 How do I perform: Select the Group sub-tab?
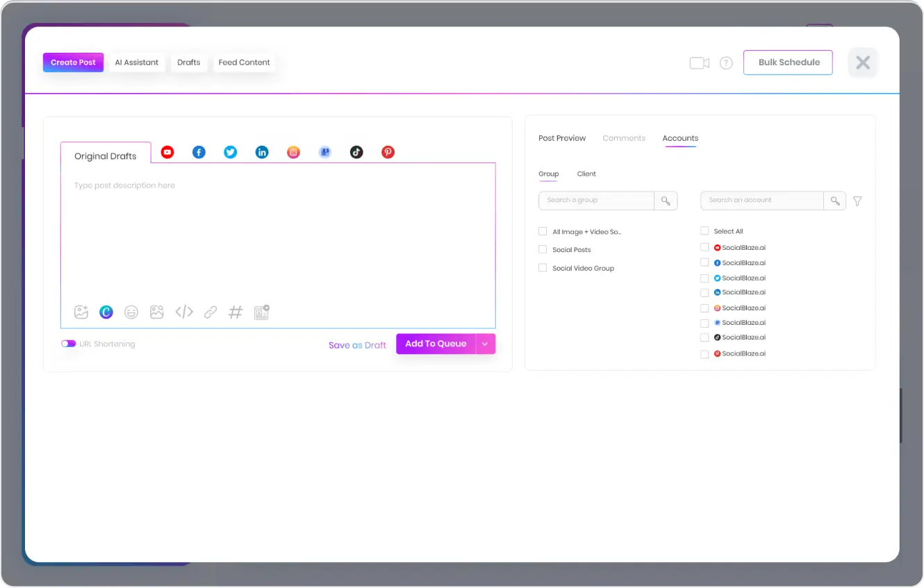[x=549, y=174]
